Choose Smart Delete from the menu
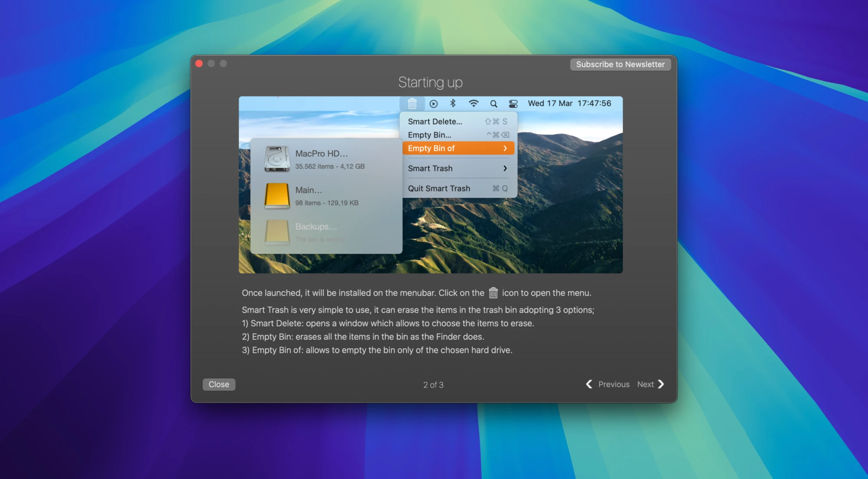Image resolution: width=868 pixels, height=479 pixels. [435, 121]
